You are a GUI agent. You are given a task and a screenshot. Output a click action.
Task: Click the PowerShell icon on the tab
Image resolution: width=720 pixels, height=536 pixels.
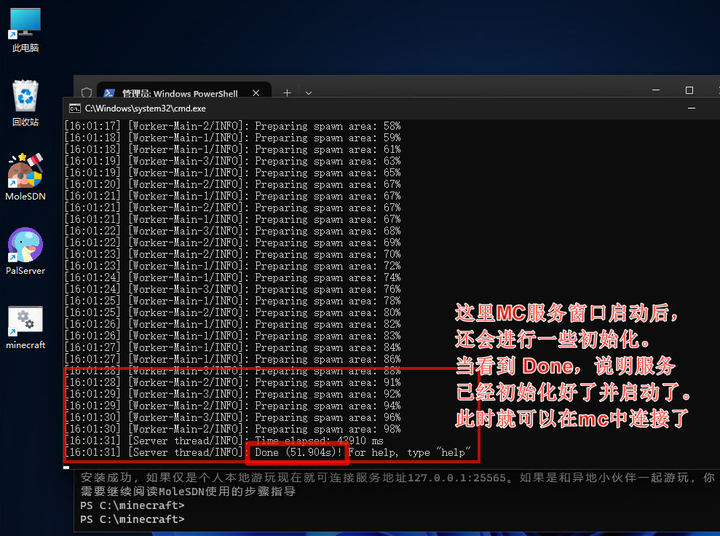[109, 93]
